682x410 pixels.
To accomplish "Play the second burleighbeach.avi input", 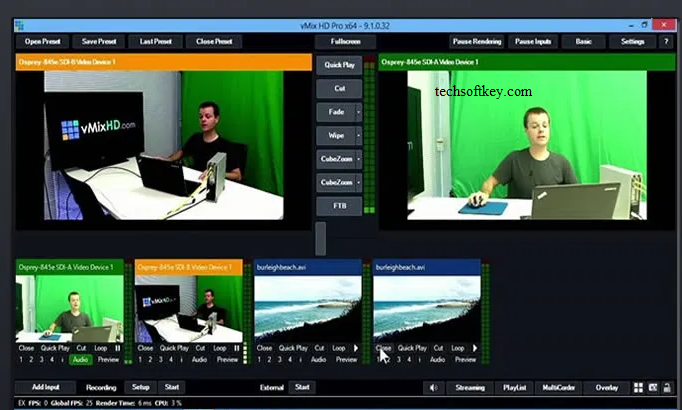I will pos(475,348).
